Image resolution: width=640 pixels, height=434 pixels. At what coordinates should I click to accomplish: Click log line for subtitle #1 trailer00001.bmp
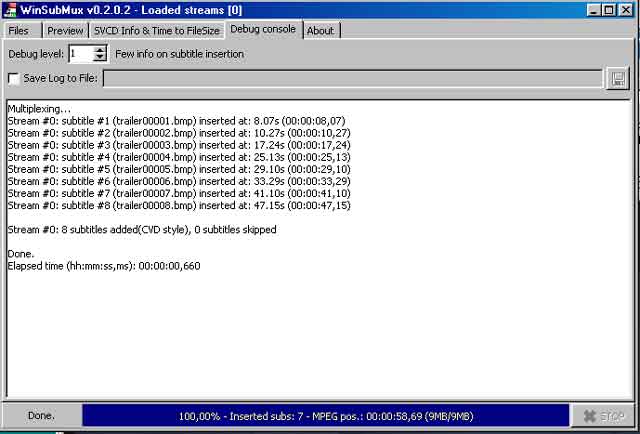[176, 121]
